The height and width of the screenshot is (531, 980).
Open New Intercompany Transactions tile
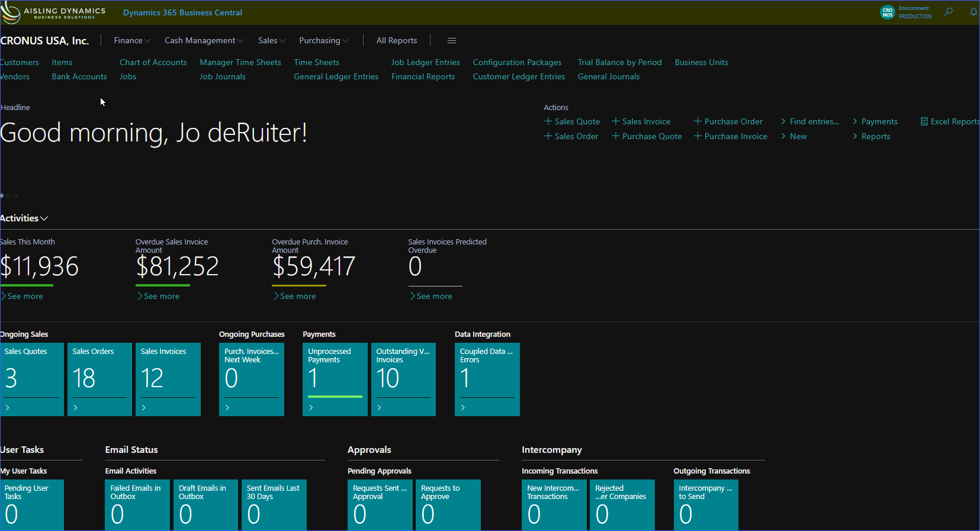[x=554, y=505]
